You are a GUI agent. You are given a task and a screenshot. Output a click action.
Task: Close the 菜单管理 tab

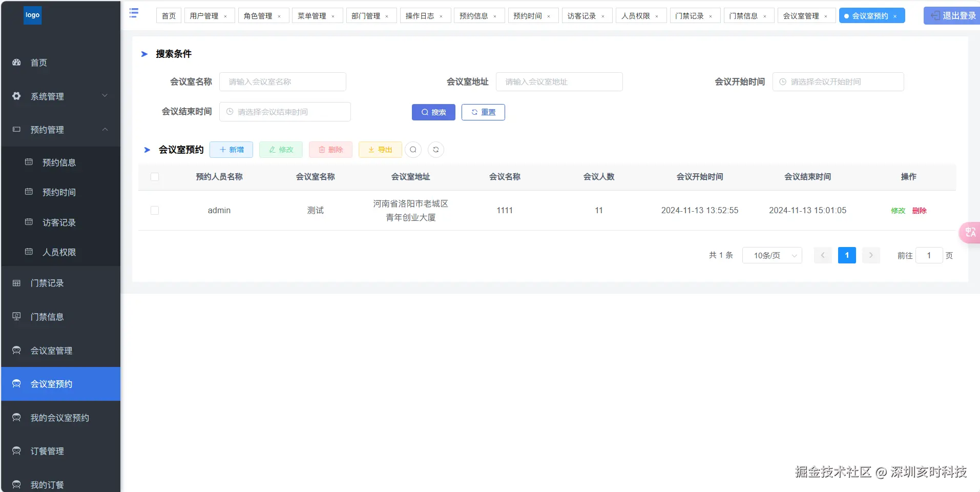[x=333, y=16]
